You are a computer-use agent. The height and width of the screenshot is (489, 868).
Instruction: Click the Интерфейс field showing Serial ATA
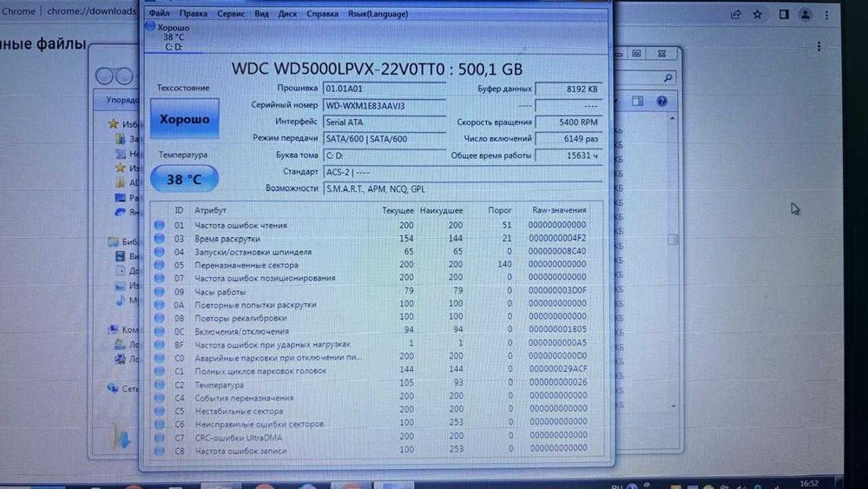pos(385,122)
